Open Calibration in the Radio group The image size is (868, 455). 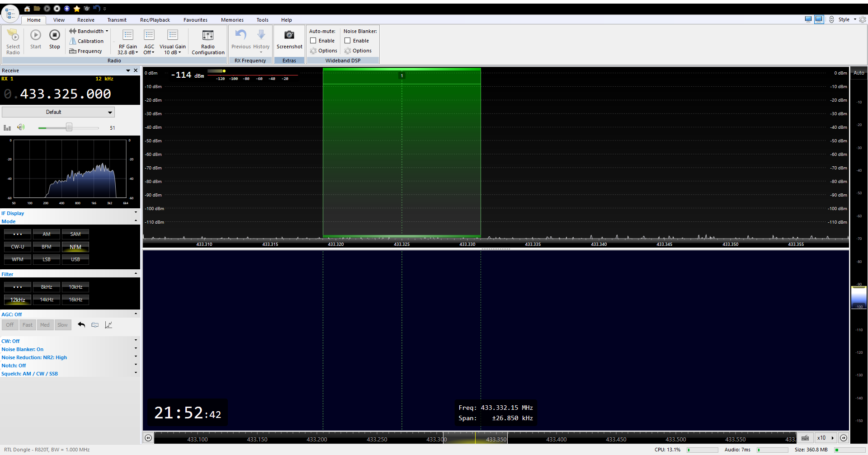click(86, 41)
